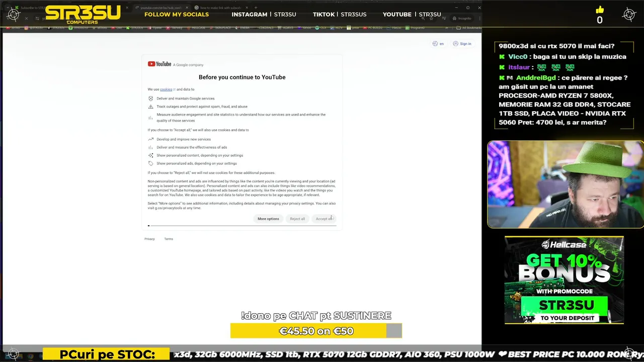Click the 'Before you continue to YouTube' heading

[x=242, y=77]
